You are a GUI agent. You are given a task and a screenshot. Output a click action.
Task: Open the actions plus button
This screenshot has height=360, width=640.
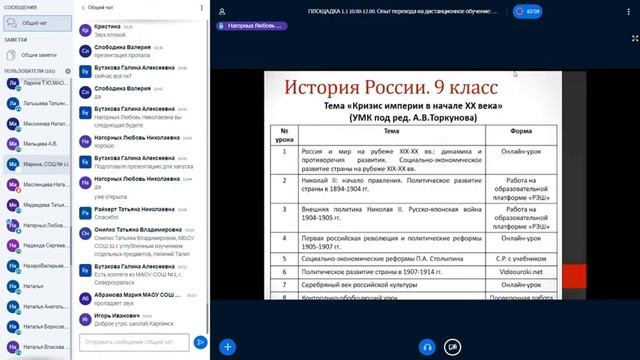point(227,347)
